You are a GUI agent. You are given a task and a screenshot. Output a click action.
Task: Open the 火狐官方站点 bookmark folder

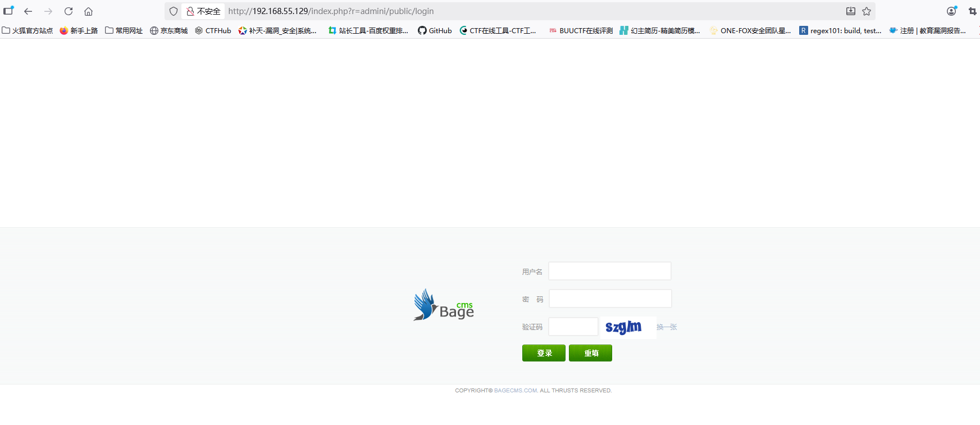28,30
